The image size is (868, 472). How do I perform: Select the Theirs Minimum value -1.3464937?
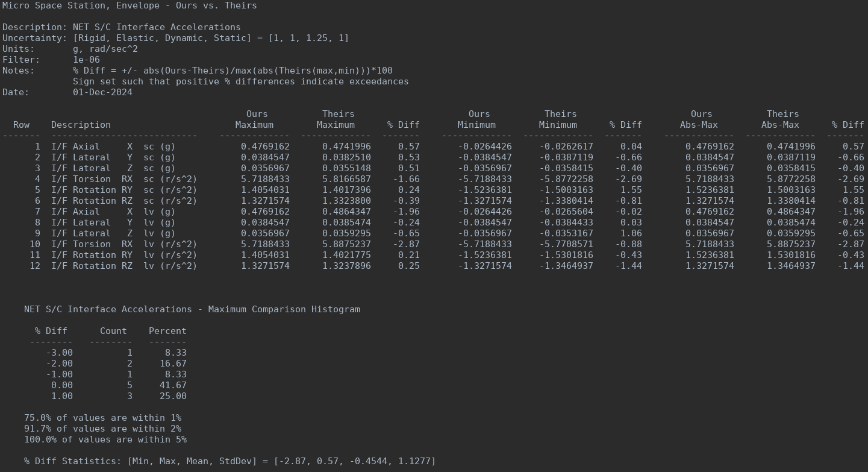(566, 266)
